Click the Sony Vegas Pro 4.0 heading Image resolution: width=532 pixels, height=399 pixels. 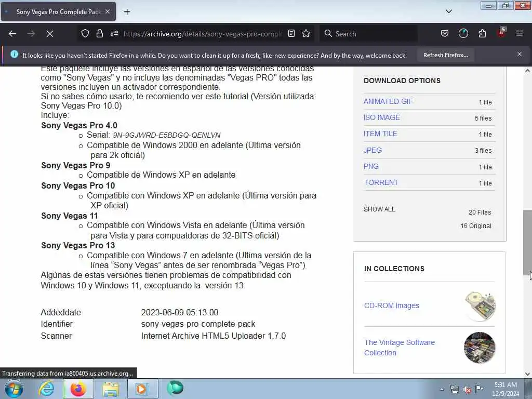(x=79, y=126)
